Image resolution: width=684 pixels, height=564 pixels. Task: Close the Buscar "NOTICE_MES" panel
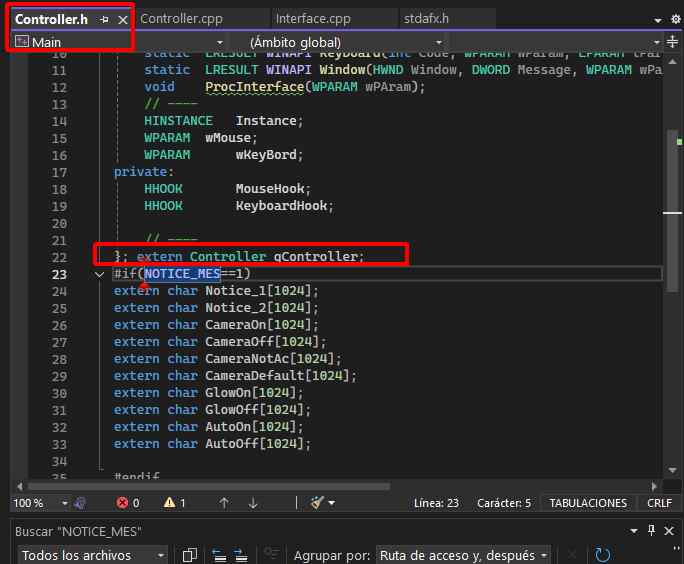point(669,531)
